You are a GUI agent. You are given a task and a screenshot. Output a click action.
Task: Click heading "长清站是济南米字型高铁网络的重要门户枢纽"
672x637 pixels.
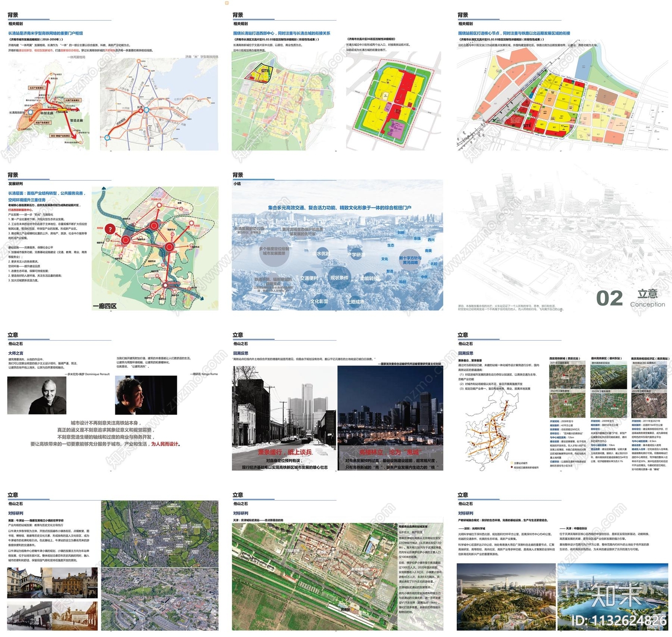pyautogui.click(x=46, y=33)
